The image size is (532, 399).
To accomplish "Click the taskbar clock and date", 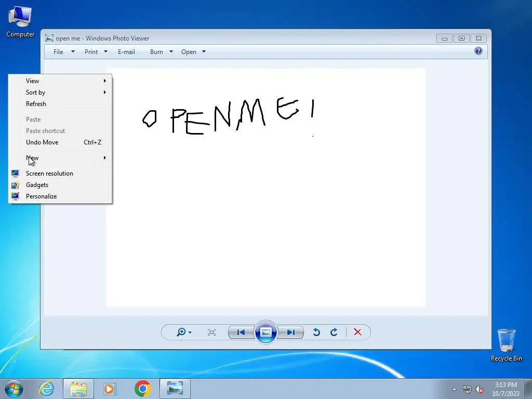I will [x=506, y=389].
